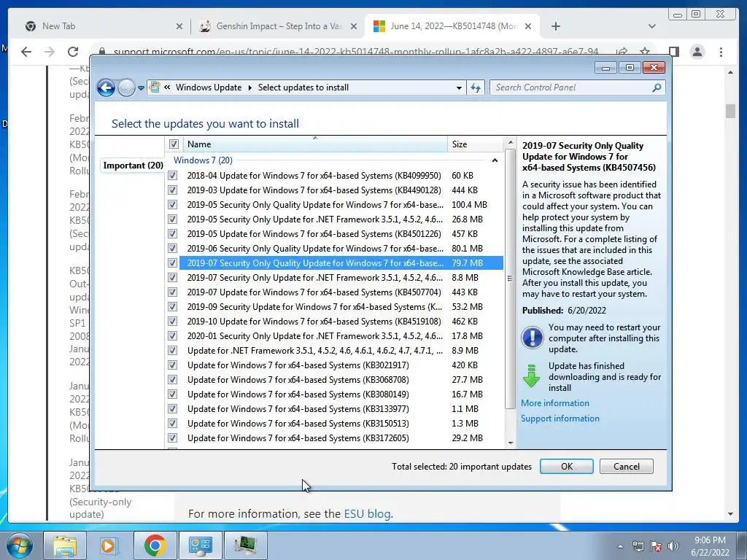Reload the Chrome page

tap(73, 52)
